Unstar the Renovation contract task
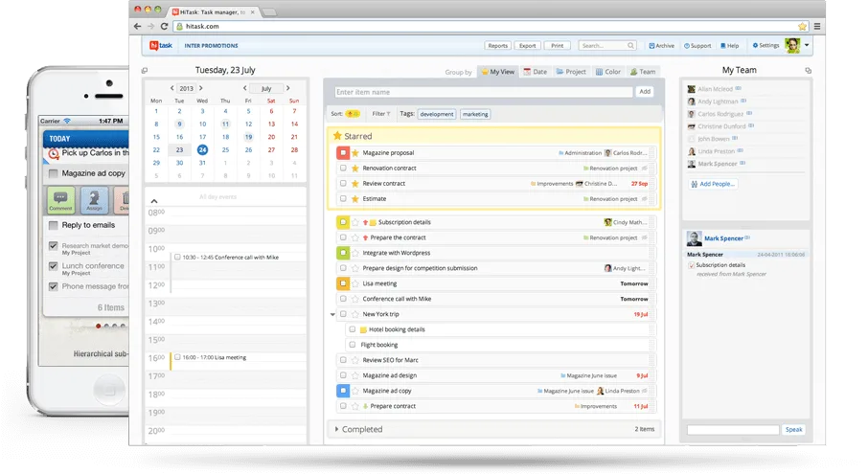This screenshot has width=868, height=474. [355, 169]
